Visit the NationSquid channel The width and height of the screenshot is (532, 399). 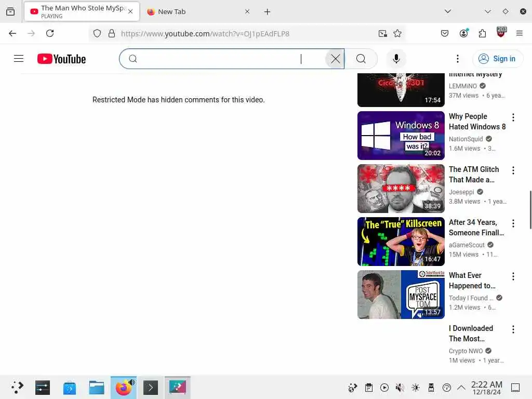[x=465, y=139]
